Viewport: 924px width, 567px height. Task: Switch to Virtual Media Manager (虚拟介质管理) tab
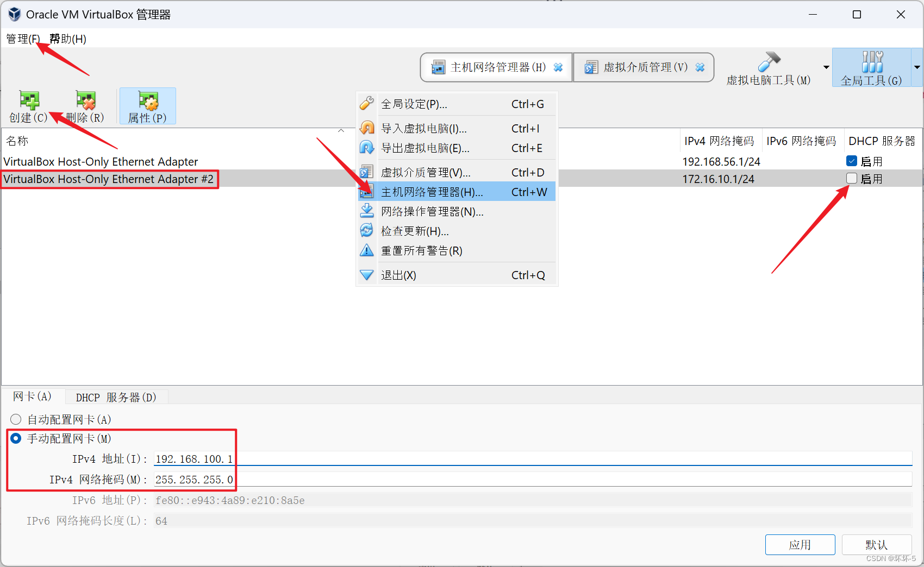point(644,67)
